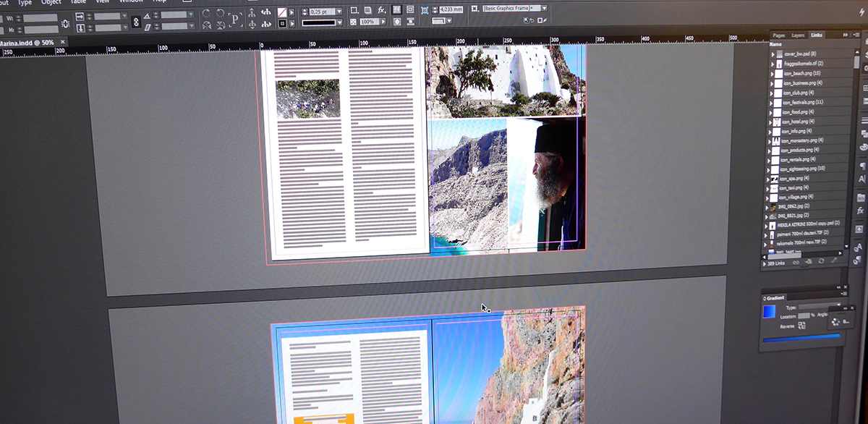Click the corner options icon
Viewport: 868px width, 424px height.
coord(424,10)
